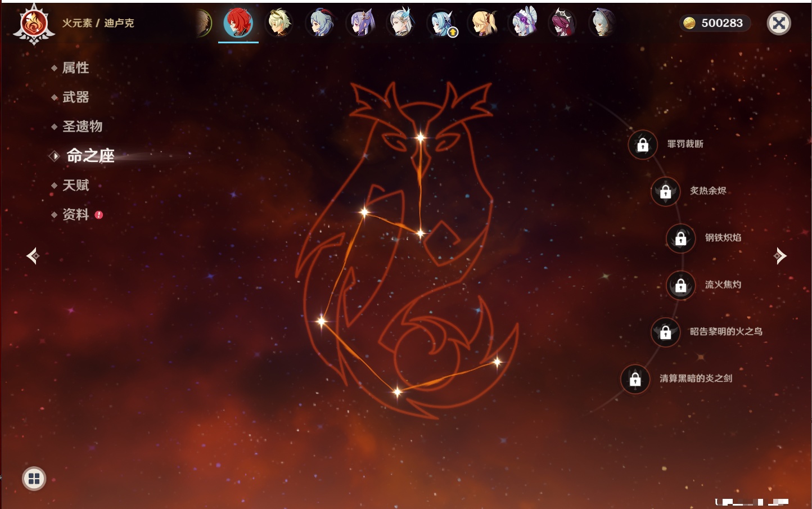Click the star on the owl's forehead
This screenshot has height=509, width=812.
click(421, 137)
